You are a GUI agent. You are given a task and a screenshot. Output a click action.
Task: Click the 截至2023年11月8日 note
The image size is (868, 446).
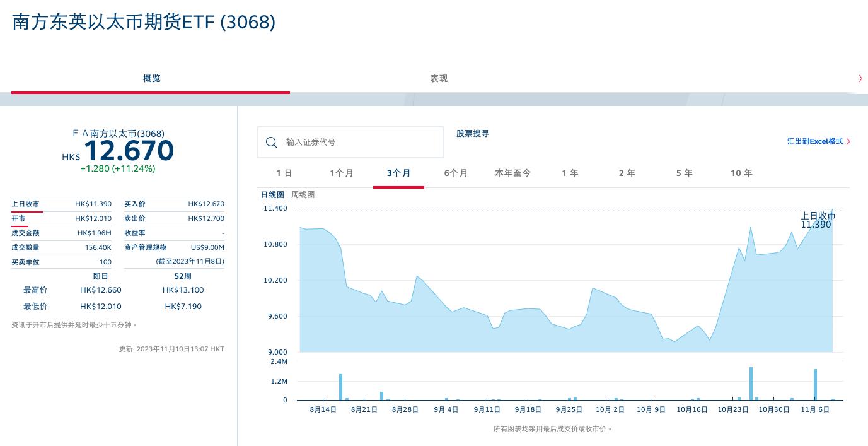[190, 261]
